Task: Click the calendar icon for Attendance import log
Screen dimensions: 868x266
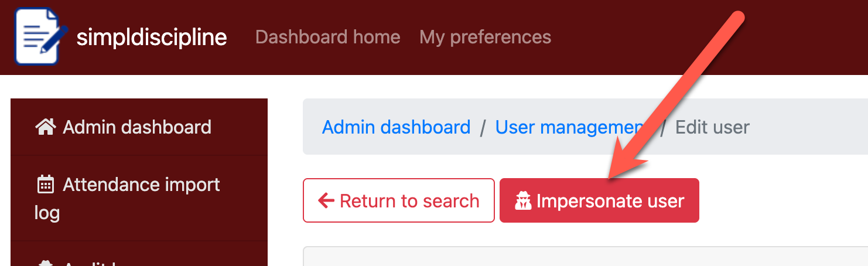Action: tap(45, 185)
